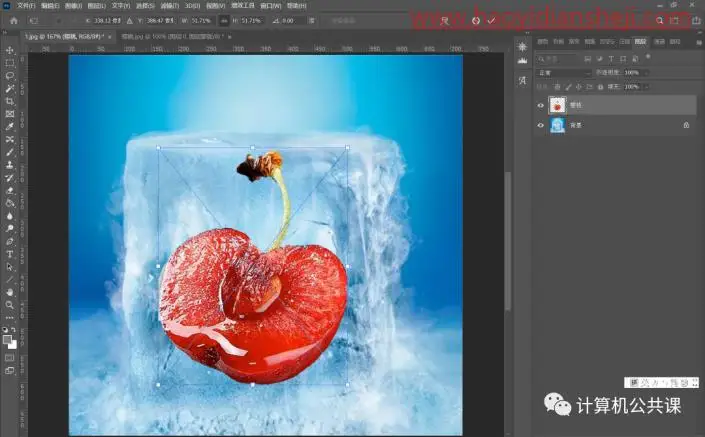The height and width of the screenshot is (437, 705).
Task: Select the Frame tool
Action: [x=9, y=114]
